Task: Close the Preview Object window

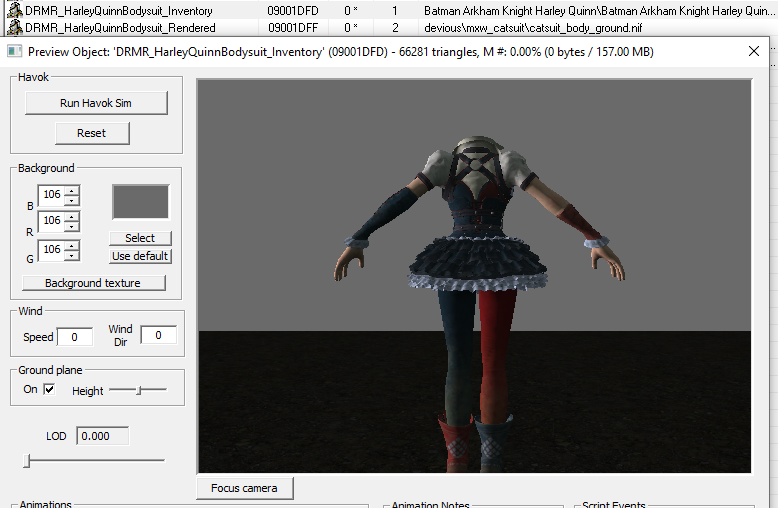Action: coord(754,51)
